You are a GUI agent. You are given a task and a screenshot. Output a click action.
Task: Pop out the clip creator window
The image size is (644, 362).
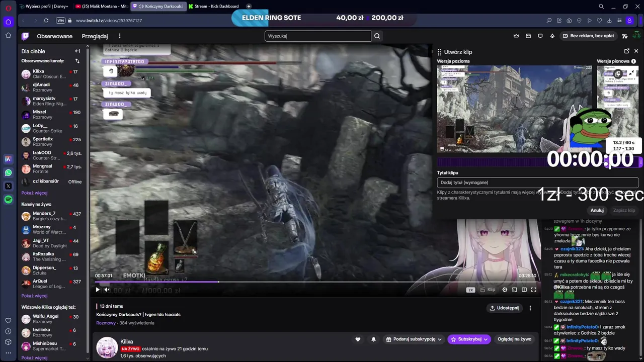coord(627,51)
